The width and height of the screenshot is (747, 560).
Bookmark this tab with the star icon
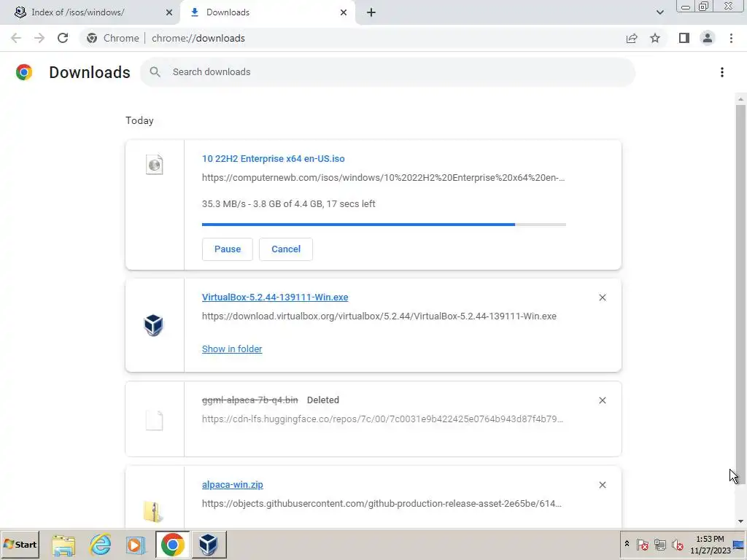pyautogui.click(x=655, y=38)
